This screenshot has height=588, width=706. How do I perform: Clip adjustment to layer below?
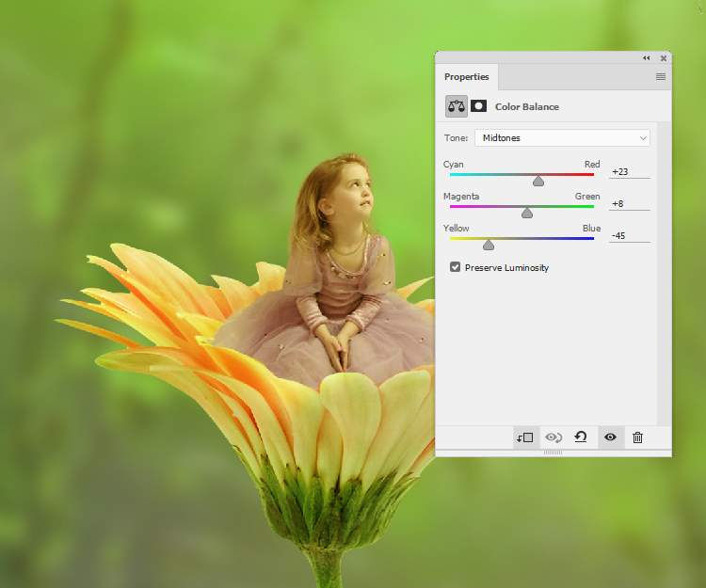(x=525, y=437)
